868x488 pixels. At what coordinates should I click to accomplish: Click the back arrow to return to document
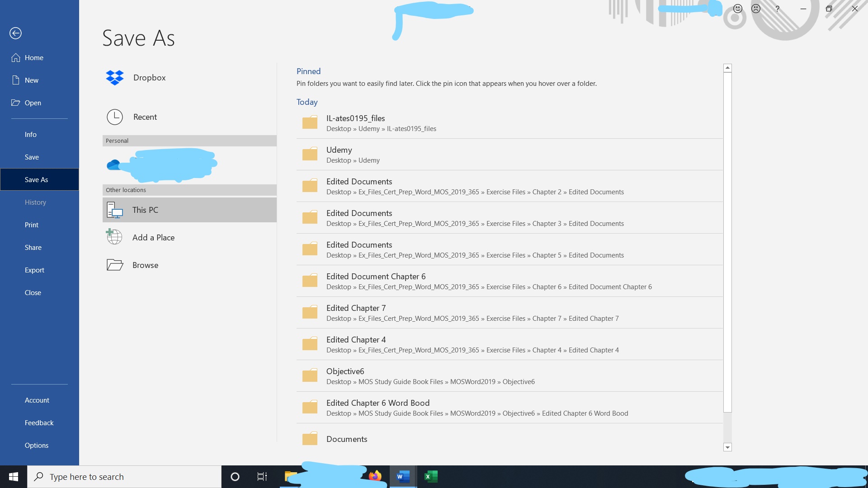click(x=15, y=33)
